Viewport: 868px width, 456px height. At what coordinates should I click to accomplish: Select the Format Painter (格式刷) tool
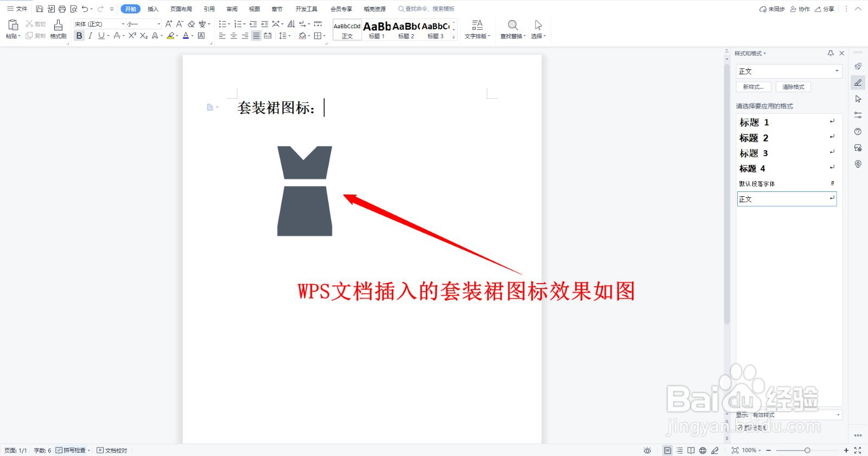pos(58,29)
